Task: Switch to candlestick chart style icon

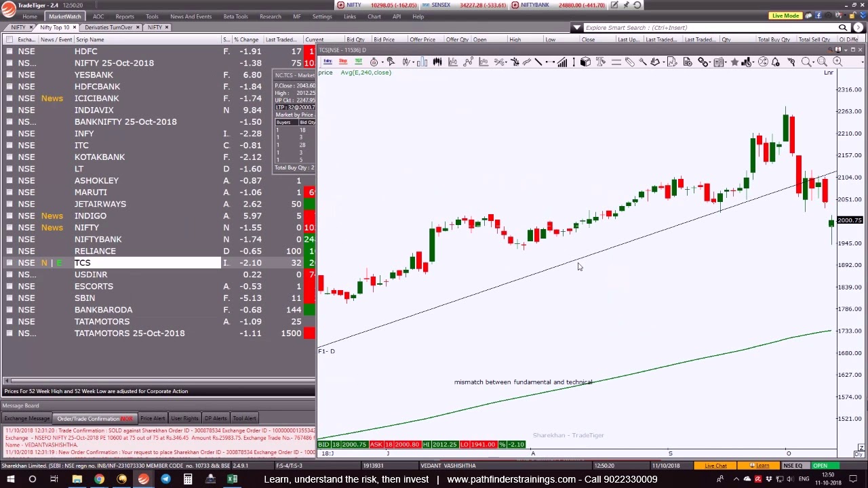Action: (x=437, y=62)
